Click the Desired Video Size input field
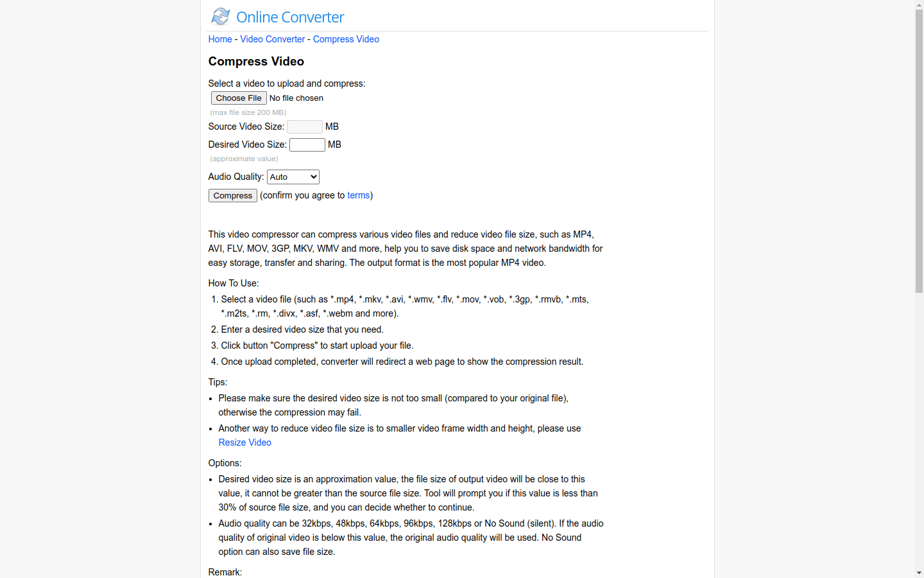The height and width of the screenshot is (578, 924). tap(307, 144)
